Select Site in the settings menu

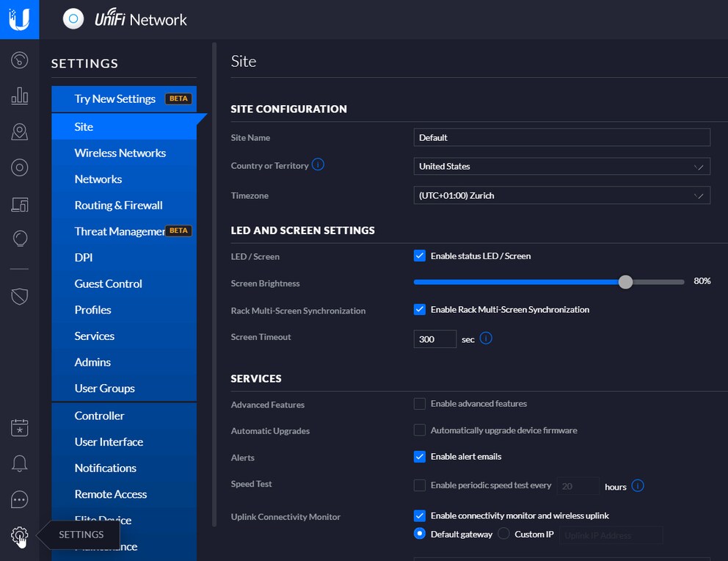[124, 127]
